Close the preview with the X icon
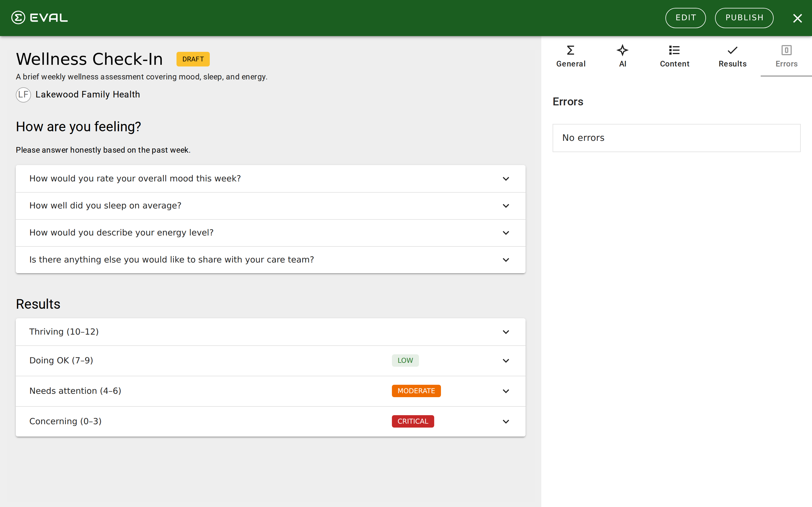Image resolution: width=812 pixels, height=507 pixels. [797, 18]
